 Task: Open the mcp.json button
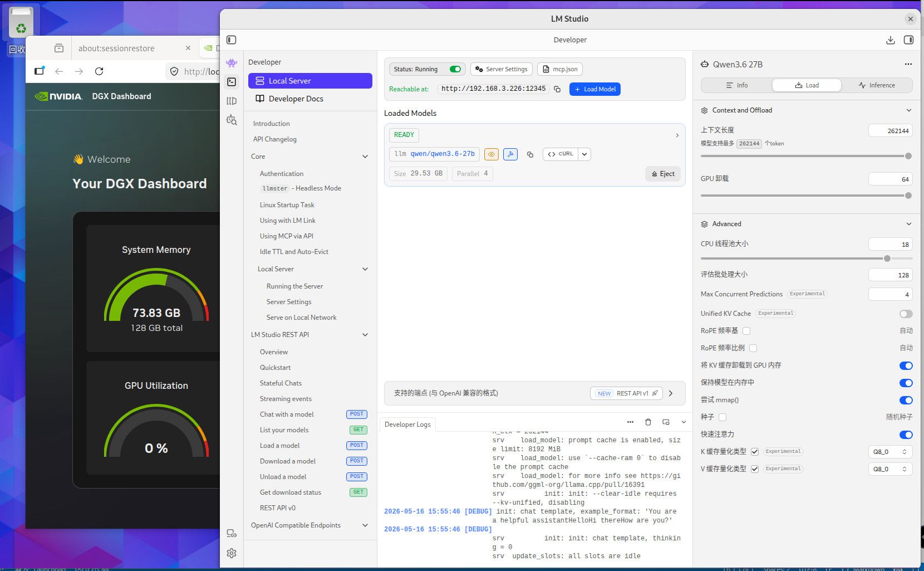coord(560,69)
